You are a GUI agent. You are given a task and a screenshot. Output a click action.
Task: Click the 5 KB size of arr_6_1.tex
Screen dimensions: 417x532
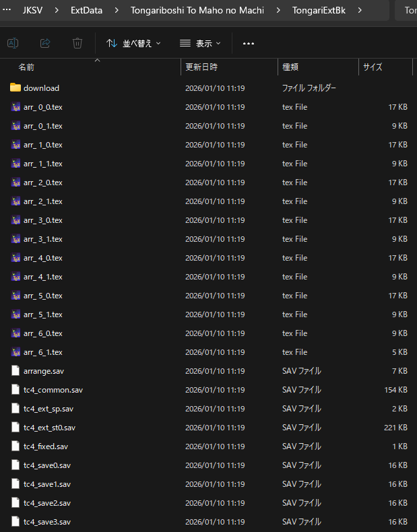pos(399,352)
